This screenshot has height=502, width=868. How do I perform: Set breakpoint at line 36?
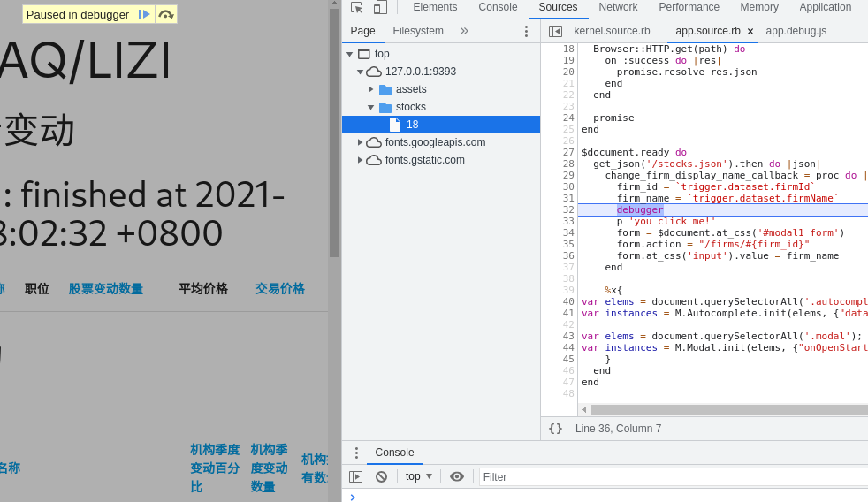[568, 255]
